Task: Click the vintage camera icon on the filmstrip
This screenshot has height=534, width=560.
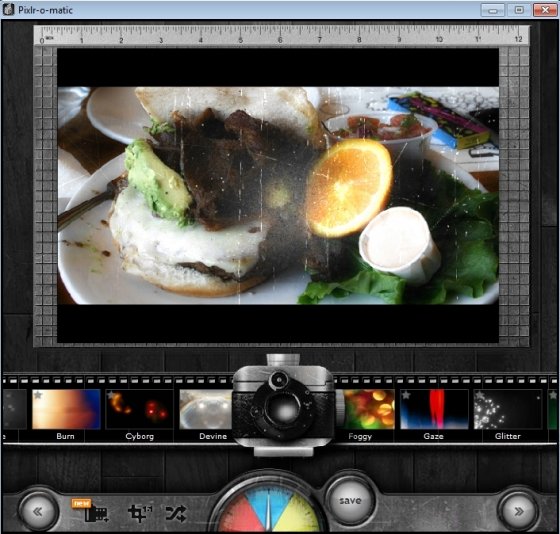Action: pos(284,405)
